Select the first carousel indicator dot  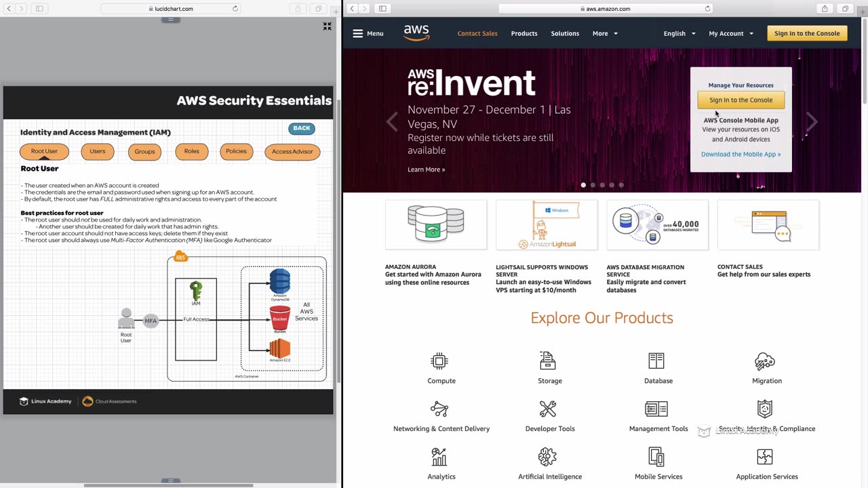583,184
